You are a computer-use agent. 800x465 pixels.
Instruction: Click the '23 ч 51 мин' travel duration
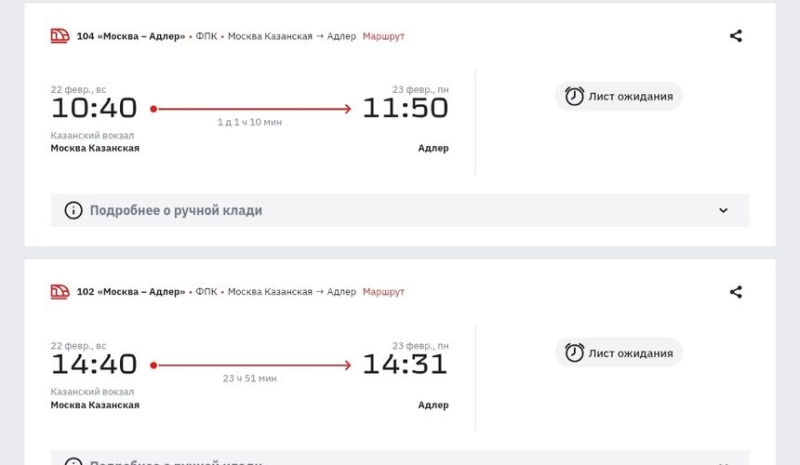[x=250, y=378]
